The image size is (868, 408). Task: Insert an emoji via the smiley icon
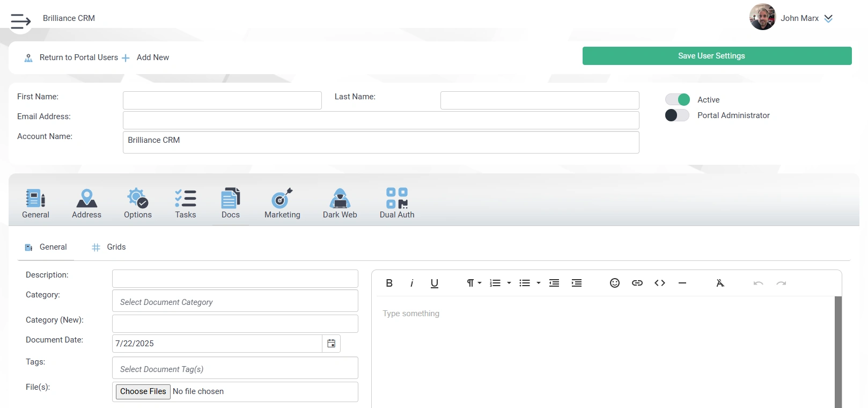[x=615, y=283]
